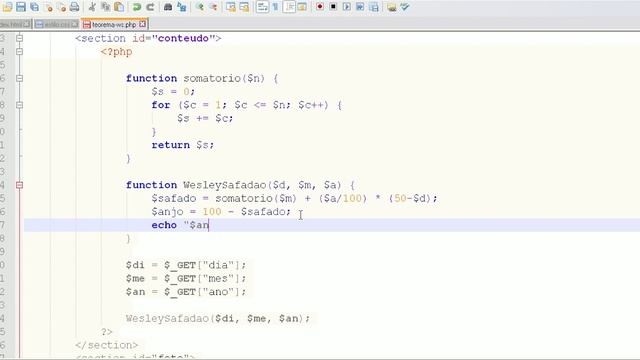Click the 'function somatorio($n)' declaration

(202, 78)
